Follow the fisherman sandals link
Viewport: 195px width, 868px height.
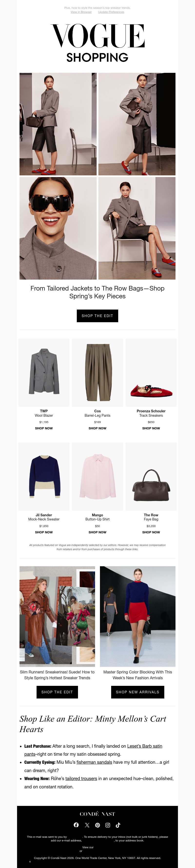pyautogui.click(x=94, y=762)
